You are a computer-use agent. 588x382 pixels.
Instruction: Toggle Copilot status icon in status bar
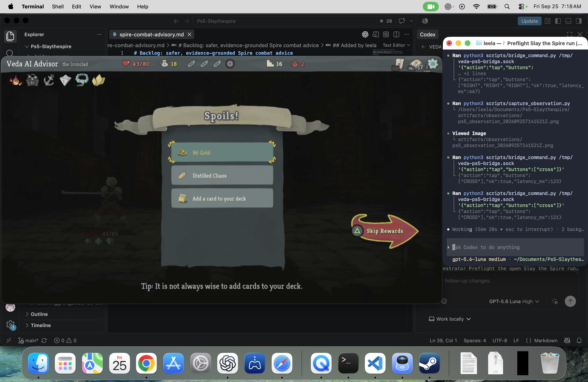point(567,340)
